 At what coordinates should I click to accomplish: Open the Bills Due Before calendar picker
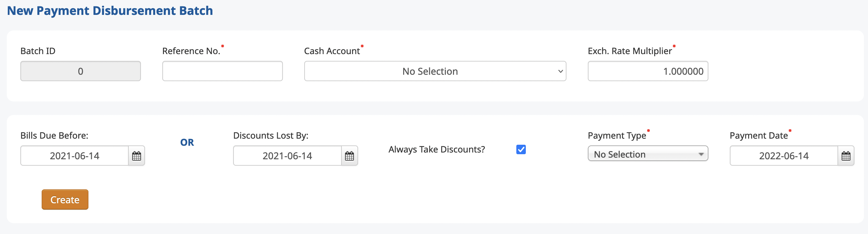[137, 156]
